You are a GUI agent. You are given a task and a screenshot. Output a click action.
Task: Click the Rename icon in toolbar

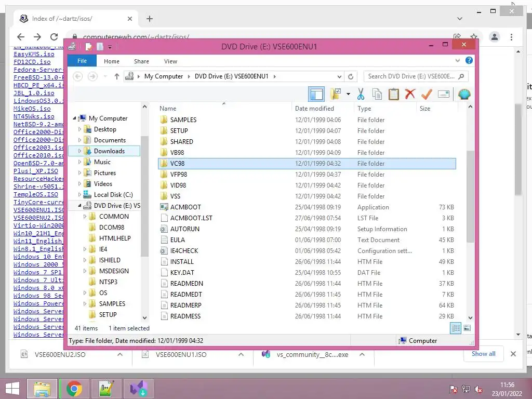[444, 94]
